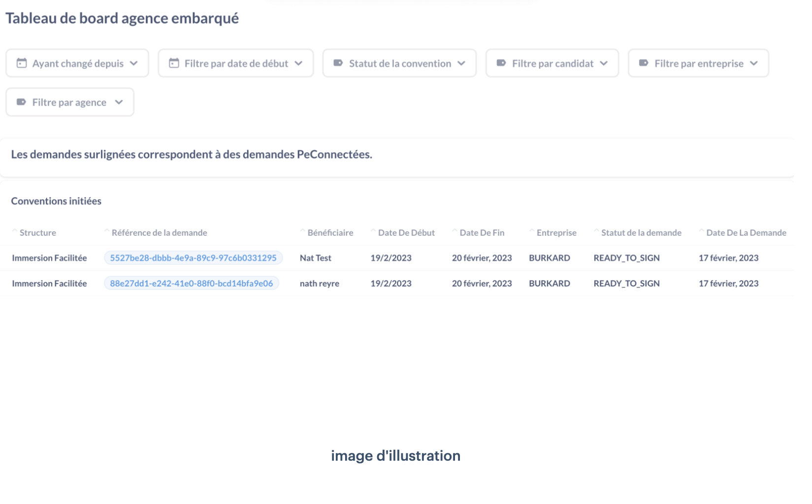Expand the 'Statut de la convention' dropdown

(399, 63)
